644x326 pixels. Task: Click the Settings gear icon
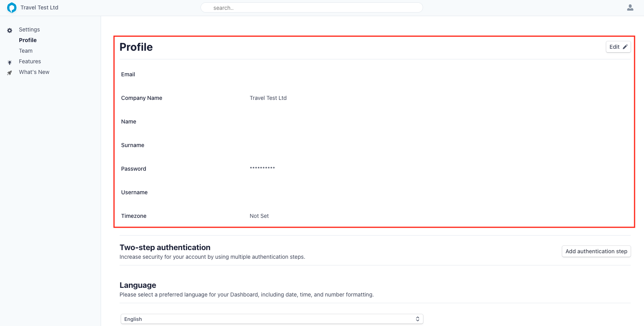click(10, 30)
